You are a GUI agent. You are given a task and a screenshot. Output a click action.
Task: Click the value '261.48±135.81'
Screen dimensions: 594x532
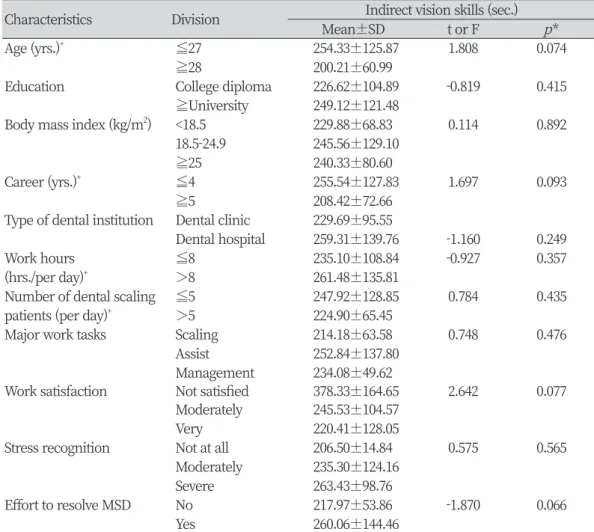pos(355,278)
